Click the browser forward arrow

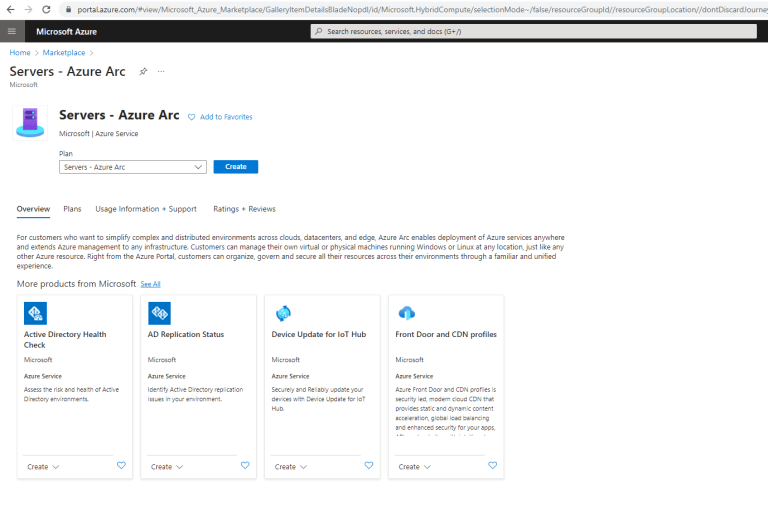click(x=28, y=9)
